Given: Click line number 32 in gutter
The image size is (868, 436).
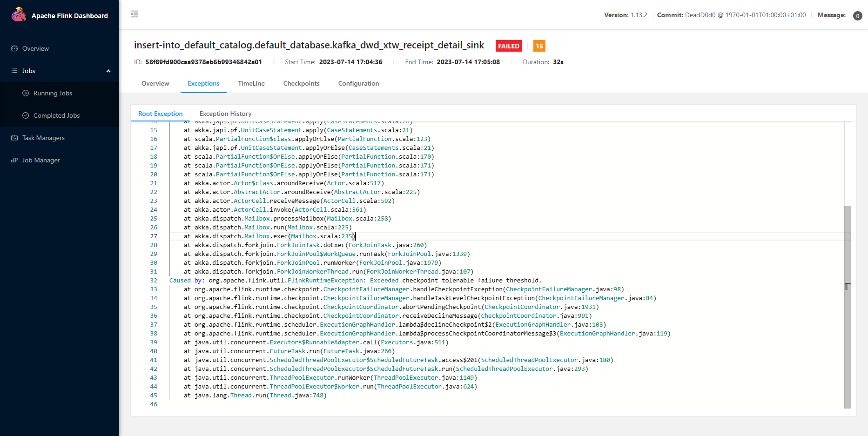Looking at the screenshot, I should click(154, 280).
